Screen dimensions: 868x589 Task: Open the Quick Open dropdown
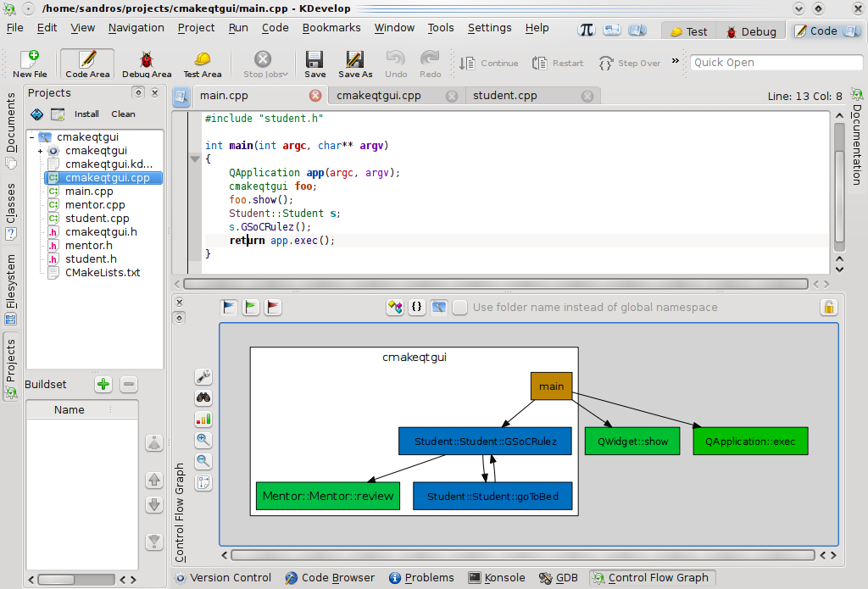[x=776, y=62]
